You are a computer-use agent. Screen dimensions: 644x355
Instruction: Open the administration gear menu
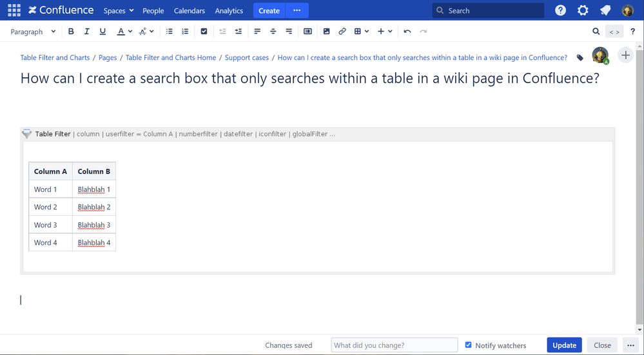click(583, 10)
